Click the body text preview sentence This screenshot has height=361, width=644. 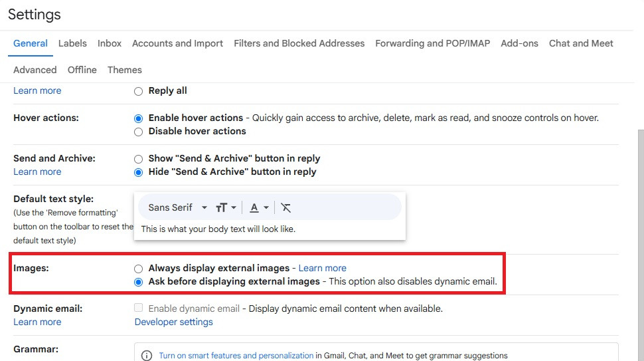coord(218,229)
